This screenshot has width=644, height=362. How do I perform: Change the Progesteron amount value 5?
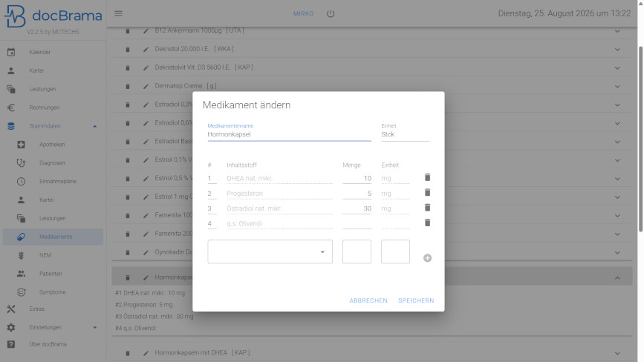click(x=357, y=194)
